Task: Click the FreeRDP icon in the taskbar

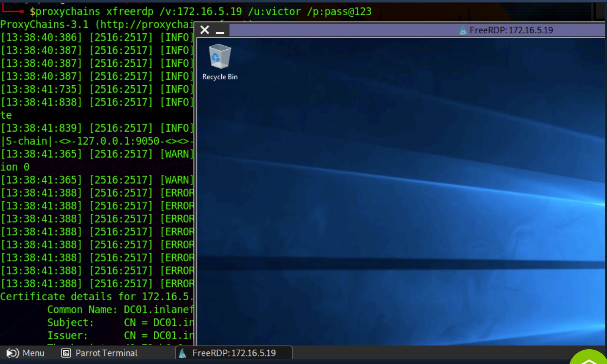Action: tap(183, 353)
